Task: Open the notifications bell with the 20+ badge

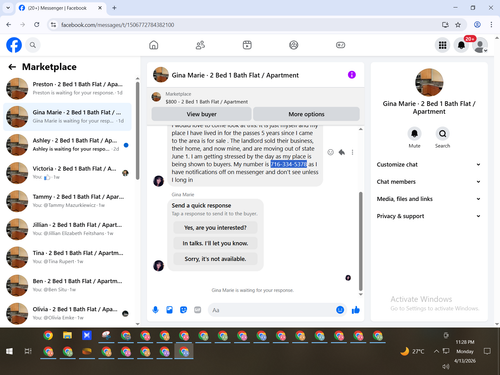Action: tap(461, 45)
